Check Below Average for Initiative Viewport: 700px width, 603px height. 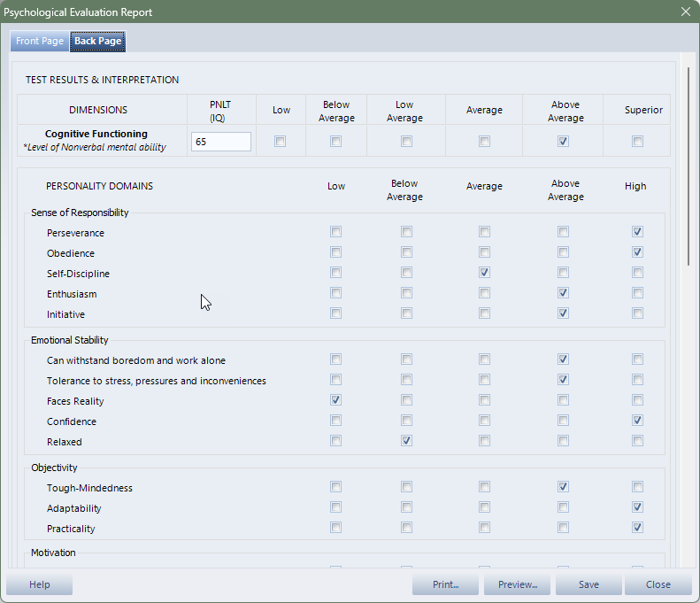tap(406, 313)
